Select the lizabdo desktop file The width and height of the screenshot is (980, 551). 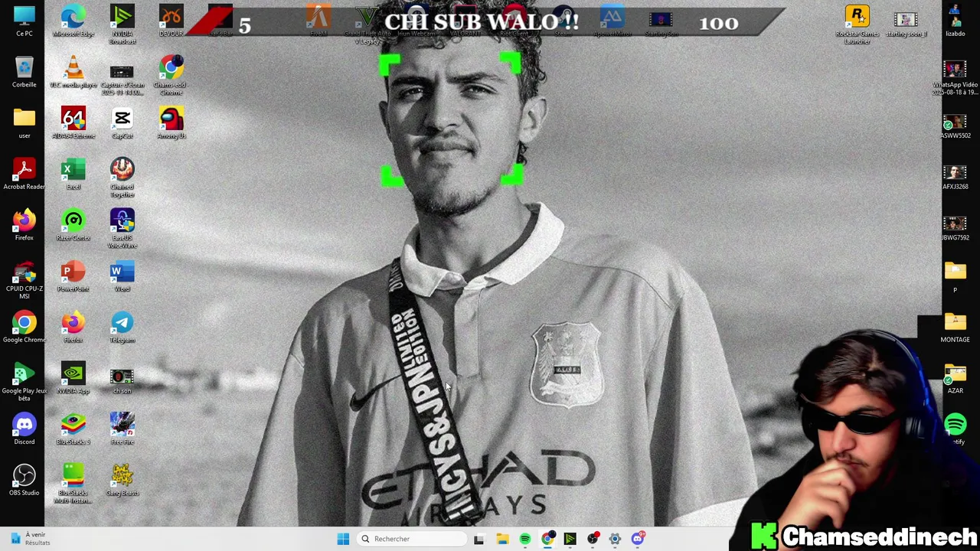click(955, 21)
